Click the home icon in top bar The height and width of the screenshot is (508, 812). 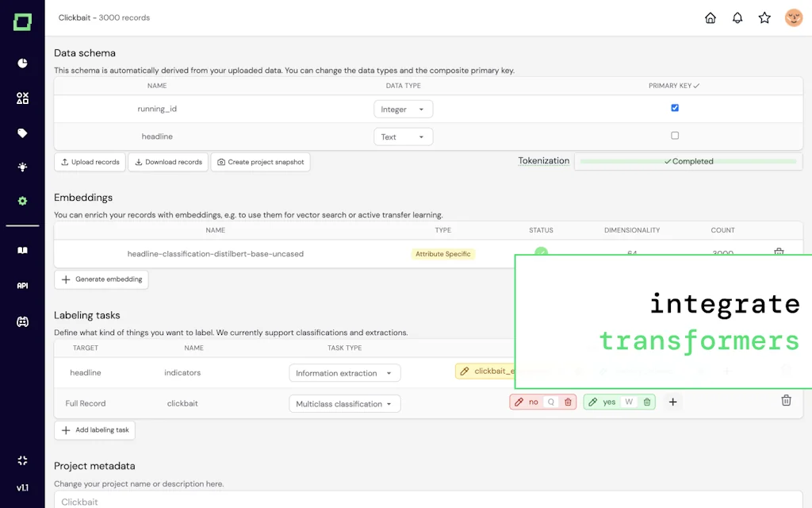point(710,18)
